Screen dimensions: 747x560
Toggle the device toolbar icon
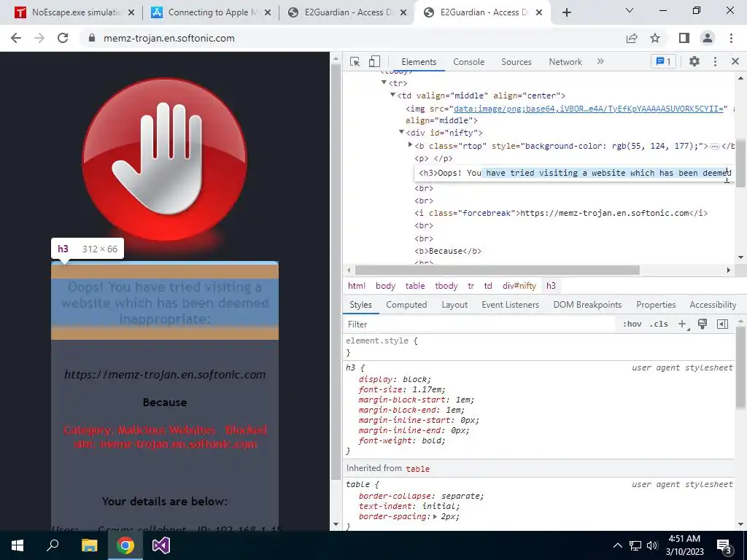click(374, 61)
